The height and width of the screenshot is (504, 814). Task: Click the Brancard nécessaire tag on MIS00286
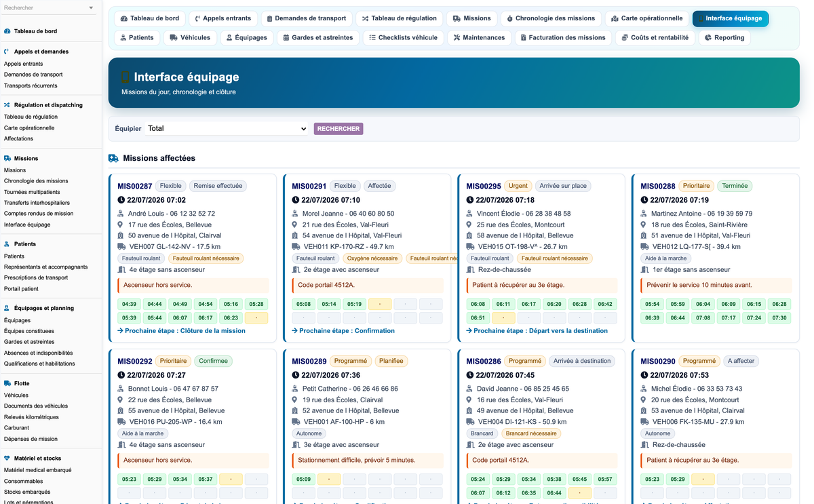[531, 433]
